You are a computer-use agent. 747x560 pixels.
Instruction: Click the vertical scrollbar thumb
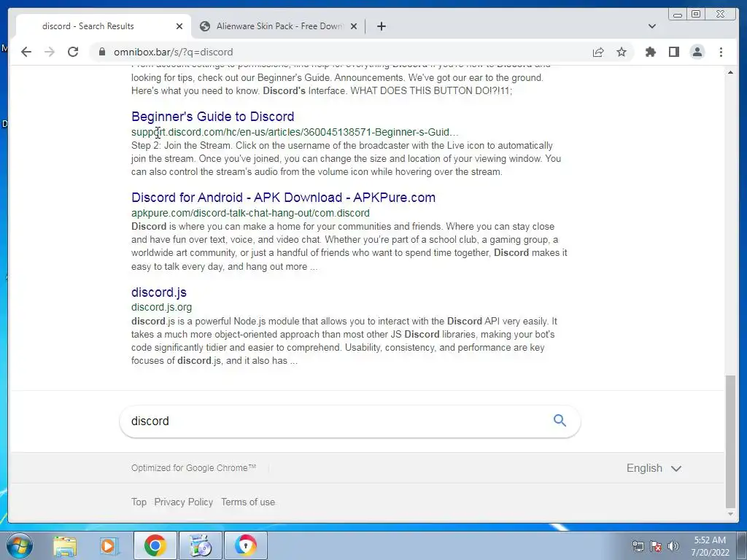point(730,441)
